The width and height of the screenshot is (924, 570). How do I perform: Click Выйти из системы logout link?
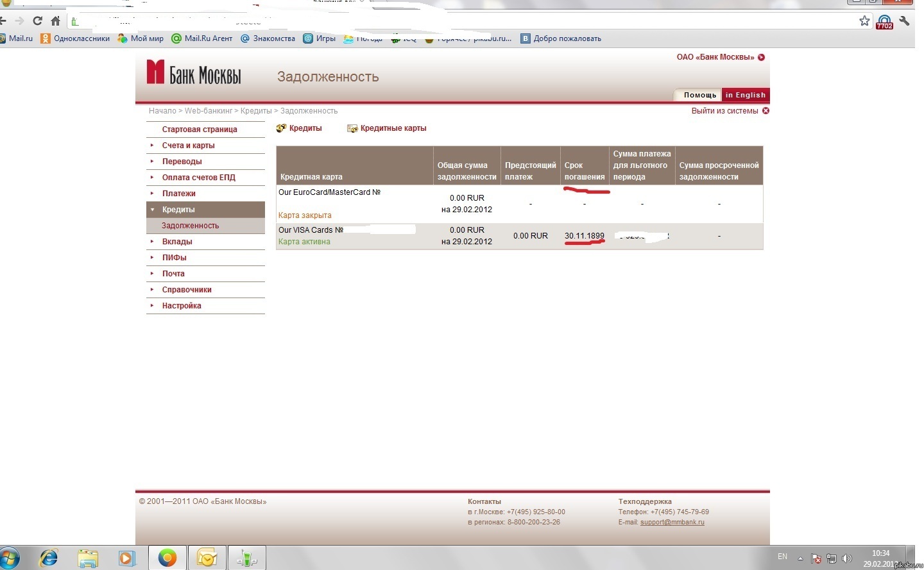point(724,111)
